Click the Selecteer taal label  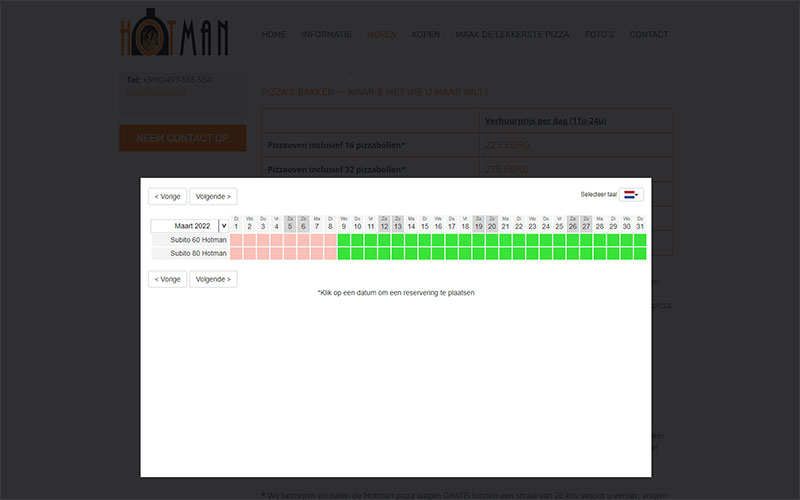click(598, 194)
